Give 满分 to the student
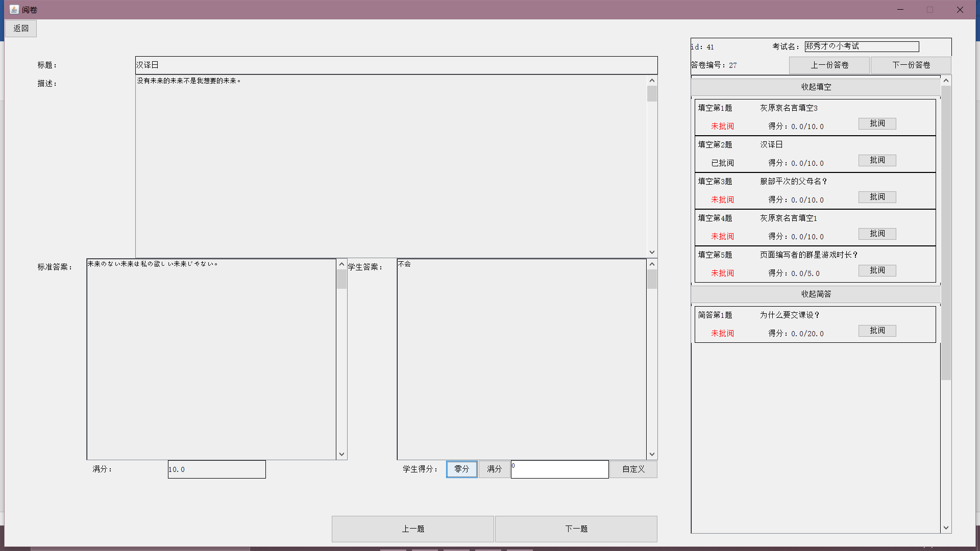Screen dimensions: 980x551 point(494,469)
